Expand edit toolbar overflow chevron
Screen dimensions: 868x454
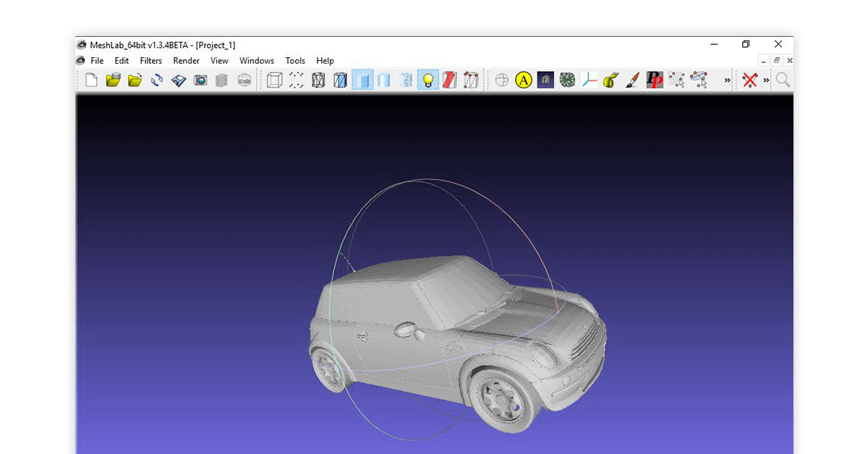pyautogui.click(x=727, y=80)
